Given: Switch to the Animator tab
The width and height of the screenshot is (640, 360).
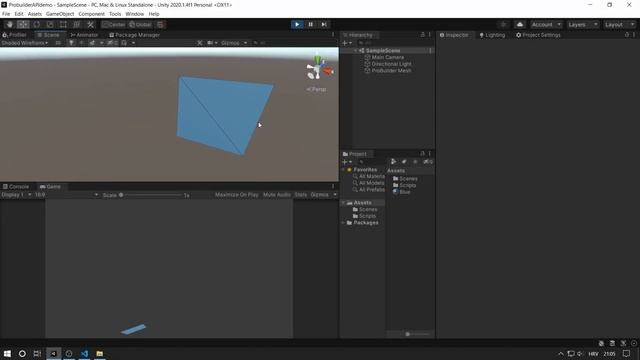Looking at the screenshot, I should click(x=84, y=35).
